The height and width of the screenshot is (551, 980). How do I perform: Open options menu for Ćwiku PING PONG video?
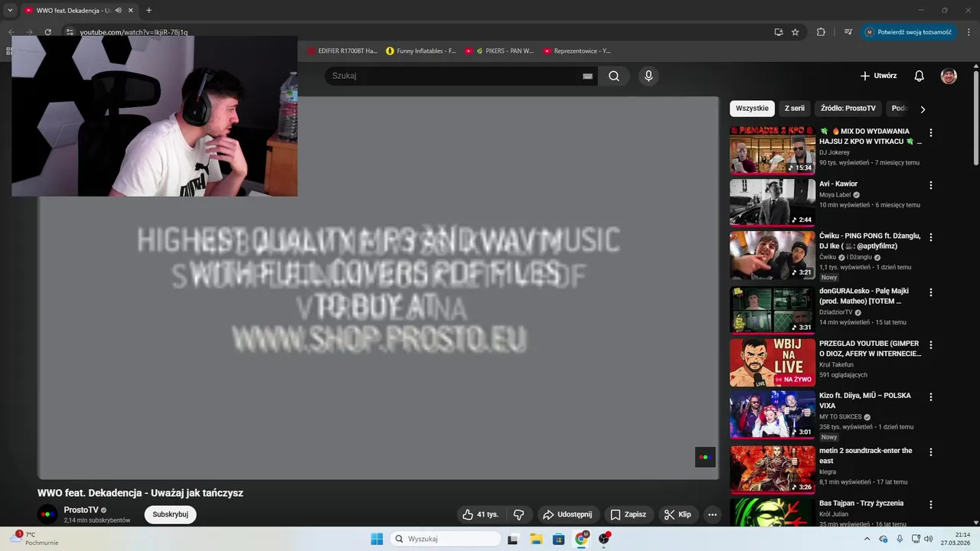coord(931,237)
